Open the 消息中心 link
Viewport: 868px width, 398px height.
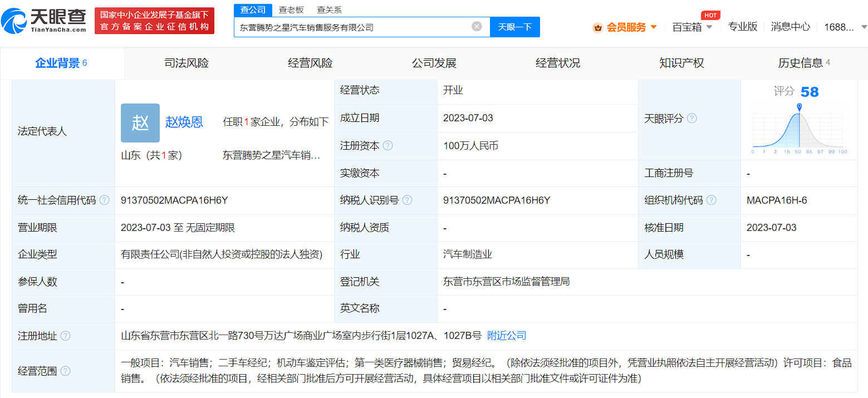tap(790, 27)
